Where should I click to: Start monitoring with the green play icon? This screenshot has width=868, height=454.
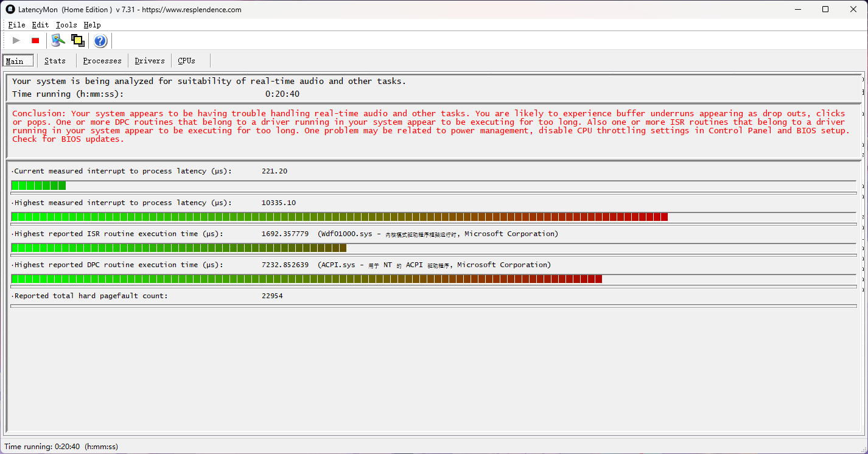coord(16,41)
